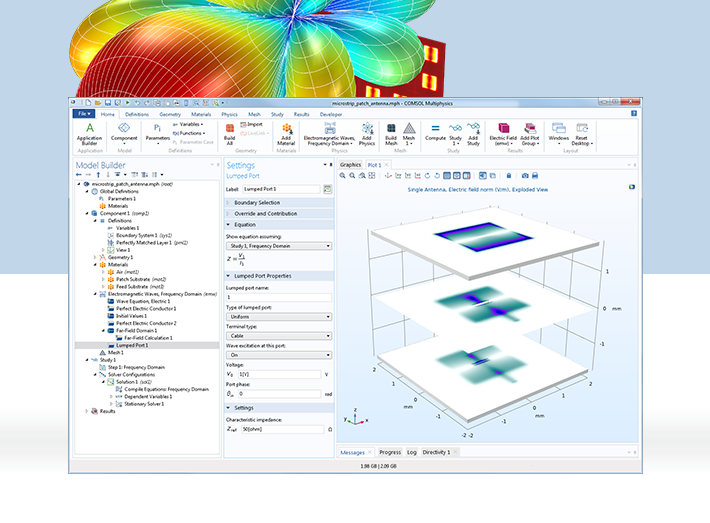This screenshot has height=523, width=710.
Task: Click the green run arrow in quick access toolbar
Action: (x=128, y=103)
